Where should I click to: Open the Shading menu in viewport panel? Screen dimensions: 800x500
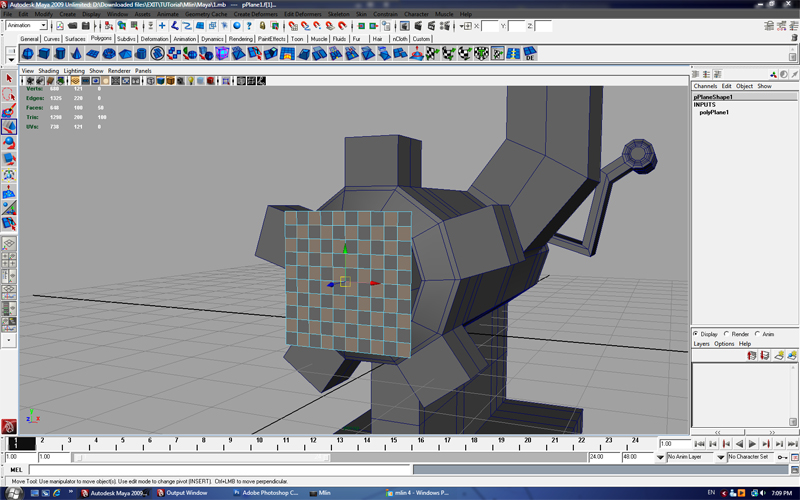point(48,71)
